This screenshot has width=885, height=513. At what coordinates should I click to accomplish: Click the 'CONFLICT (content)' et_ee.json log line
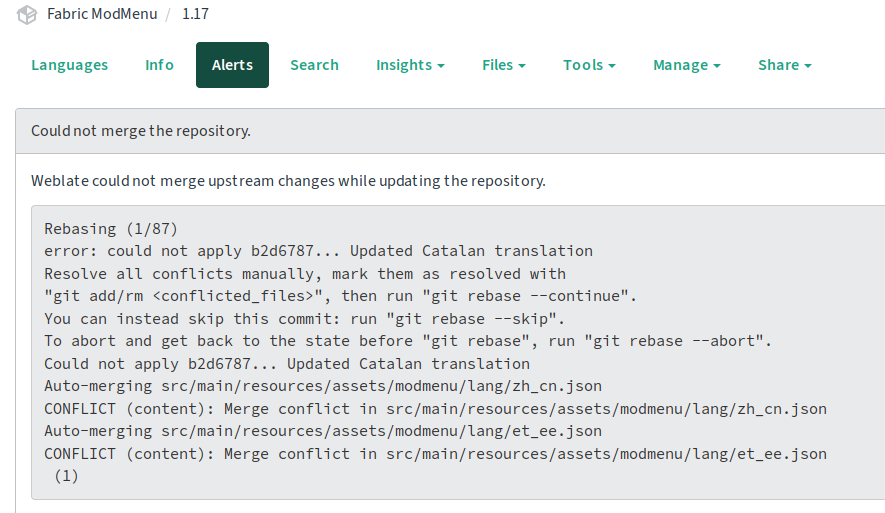(x=435, y=454)
